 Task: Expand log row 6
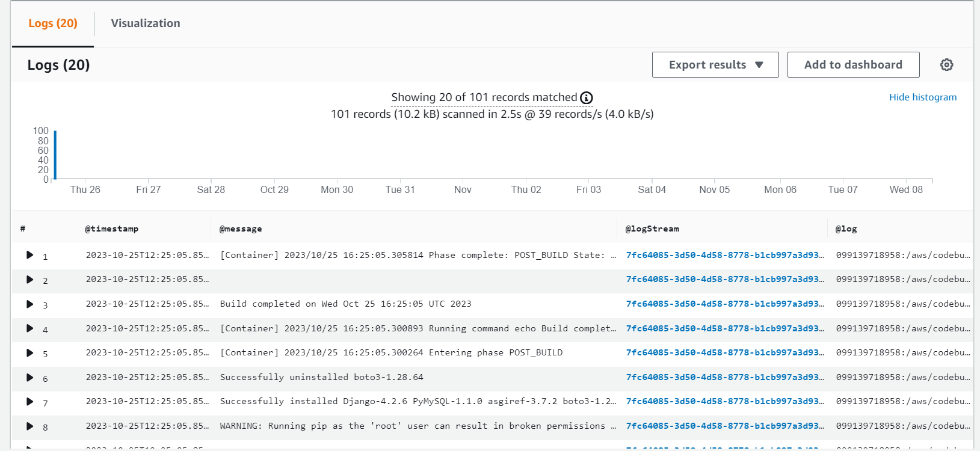[29, 378]
